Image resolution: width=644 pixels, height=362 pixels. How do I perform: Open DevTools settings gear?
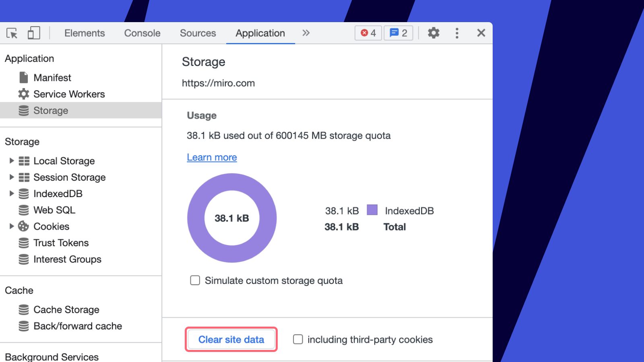433,33
